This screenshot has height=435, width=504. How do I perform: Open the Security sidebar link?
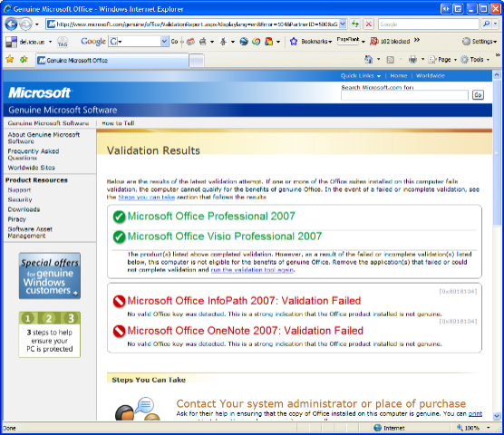(20, 200)
